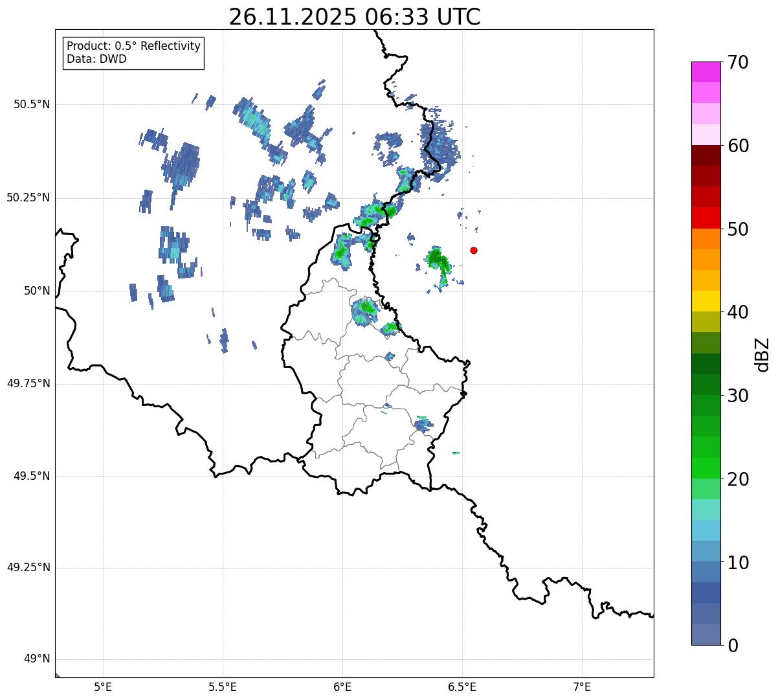Click the 50.5°N latitude label
This screenshot has height=700, width=778.
[x=32, y=104]
